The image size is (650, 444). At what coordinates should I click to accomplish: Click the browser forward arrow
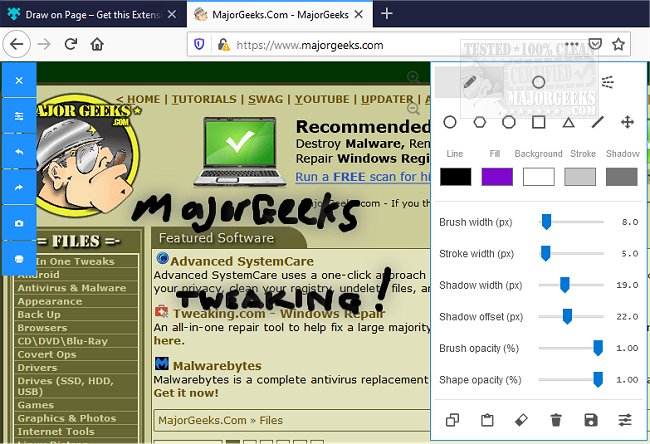click(44, 44)
